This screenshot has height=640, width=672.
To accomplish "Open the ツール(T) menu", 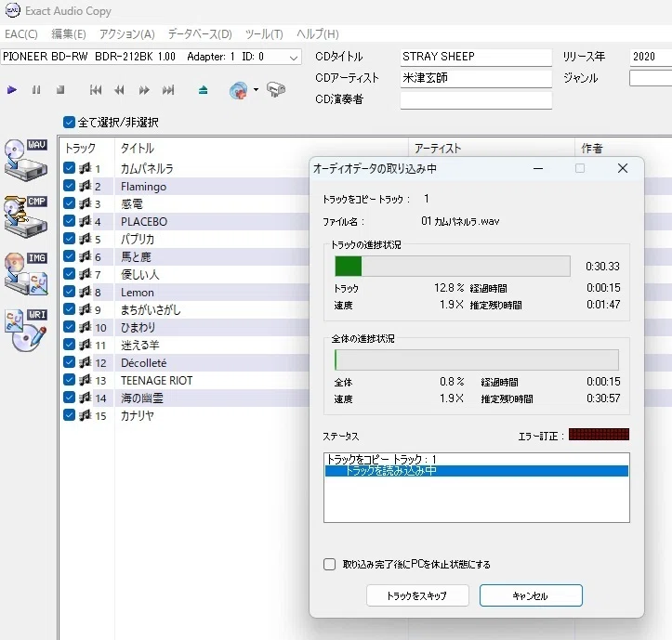I will [x=264, y=33].
